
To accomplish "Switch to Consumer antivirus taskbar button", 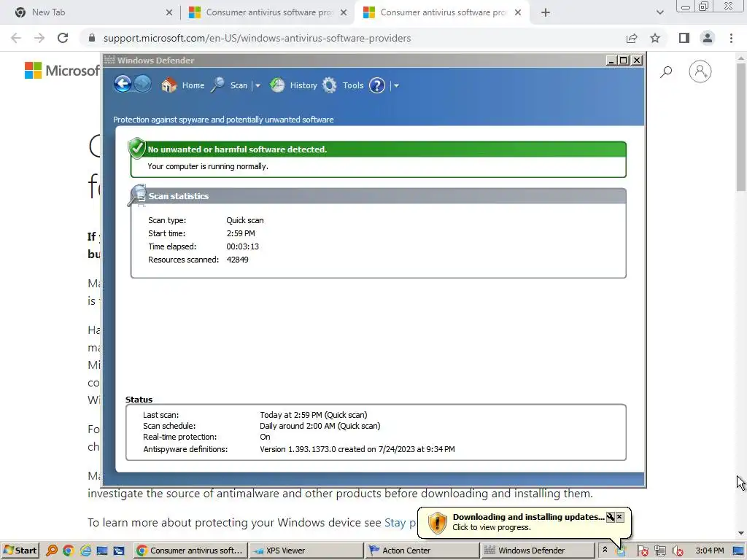I will coord(190,551).
